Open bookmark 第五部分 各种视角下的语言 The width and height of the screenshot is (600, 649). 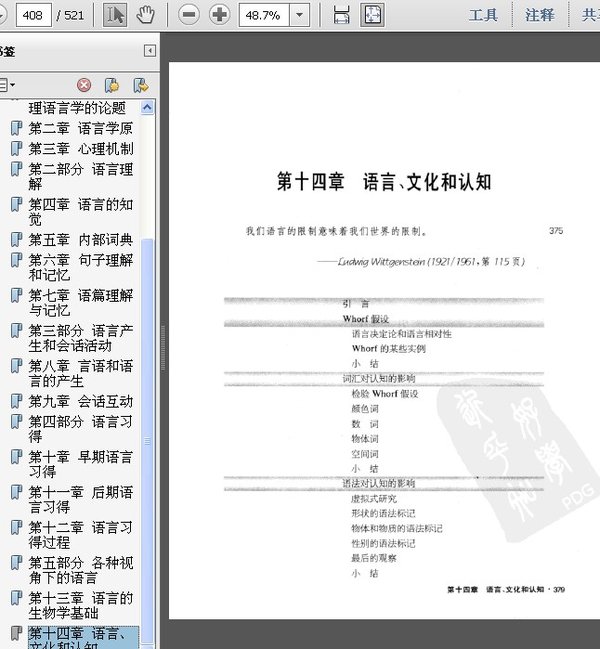[81, 570]
